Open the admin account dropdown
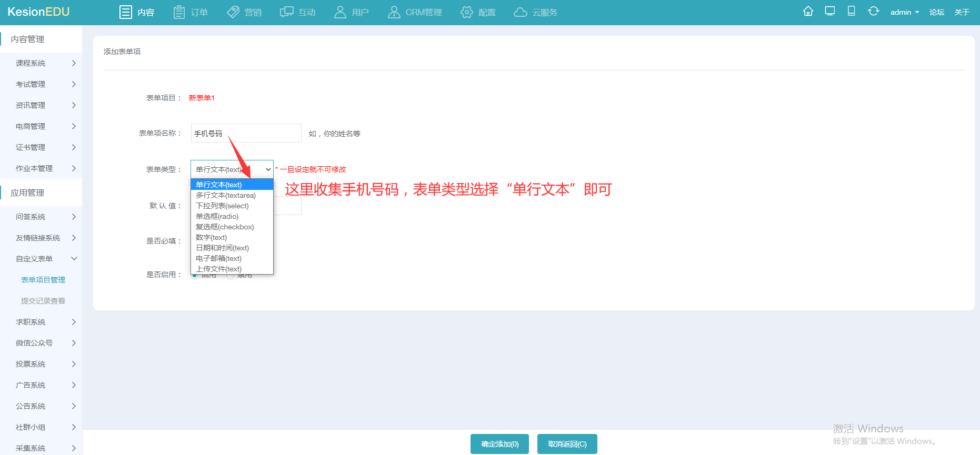The width and height of the screenshot is (980, 455). (x=904, y=12)
